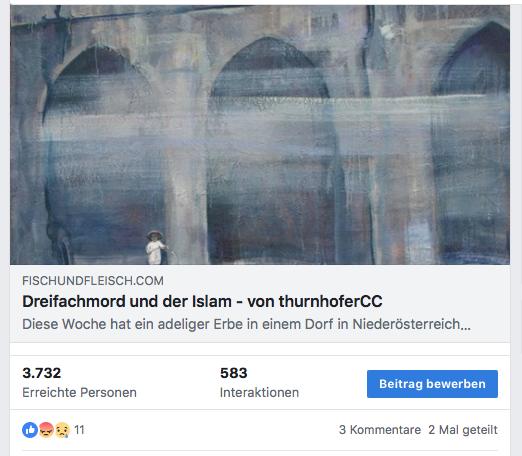Click the blue thumbs-up Like reaction icon
This screenshot has width=522, height=456.
tap(30, 430)
